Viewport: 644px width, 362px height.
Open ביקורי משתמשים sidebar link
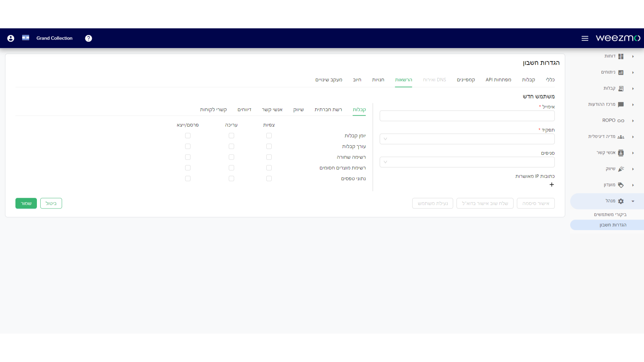point(610,215)
